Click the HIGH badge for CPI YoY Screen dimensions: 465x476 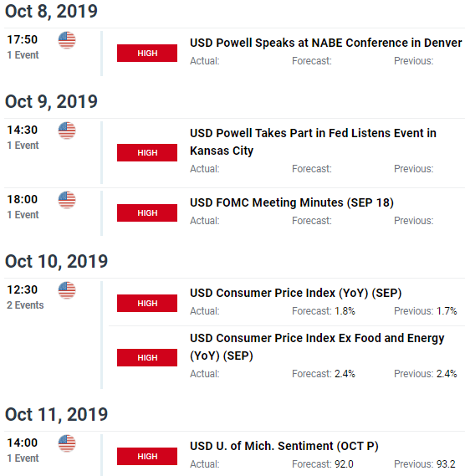click(x=147, y=304)
